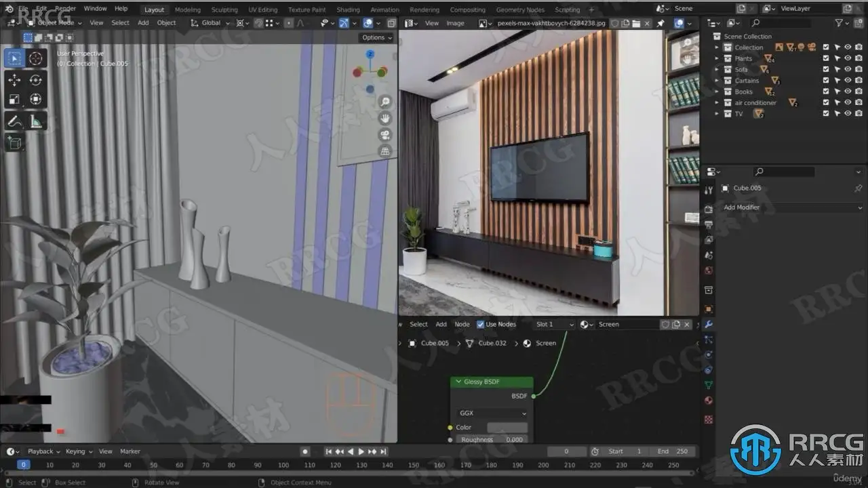The width and height of the screenshot is (868, 488).
Task: Select the Rotate tool
Action: [x=36, y=80]
